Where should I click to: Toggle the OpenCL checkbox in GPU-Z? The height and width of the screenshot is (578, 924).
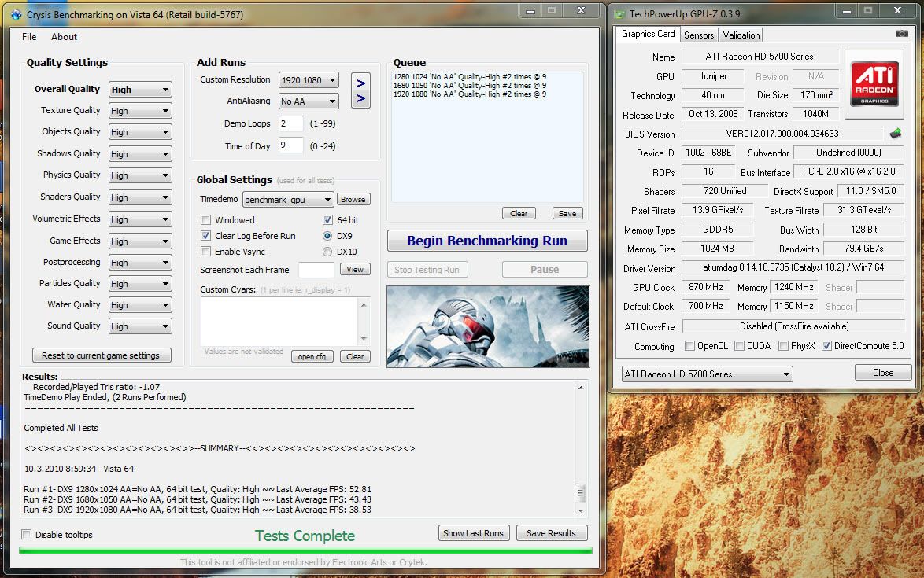pos(689,346)
